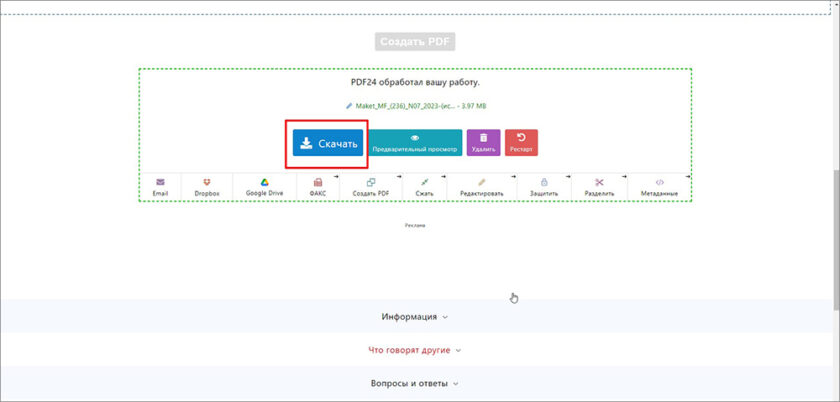
Task: Open Создать PDF tool in toolbar row
Action: [371, 187]
